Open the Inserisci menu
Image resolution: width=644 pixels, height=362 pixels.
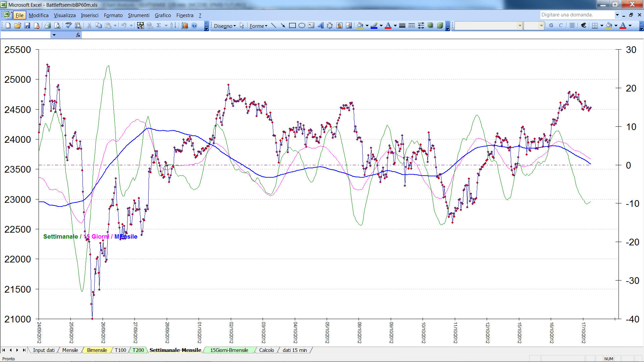90,15
